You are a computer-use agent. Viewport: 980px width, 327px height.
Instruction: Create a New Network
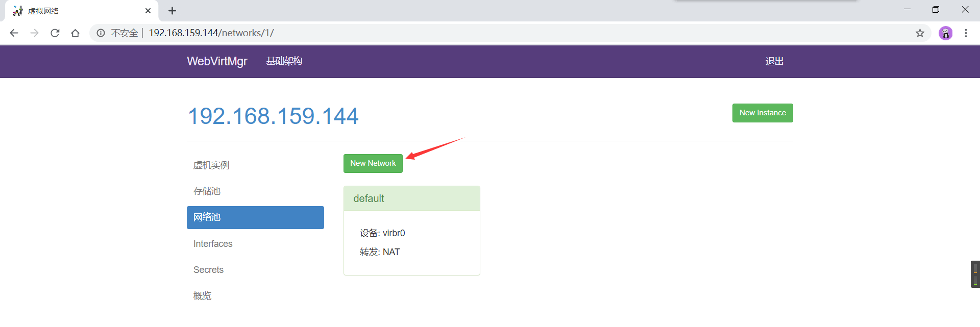[373, 163]
